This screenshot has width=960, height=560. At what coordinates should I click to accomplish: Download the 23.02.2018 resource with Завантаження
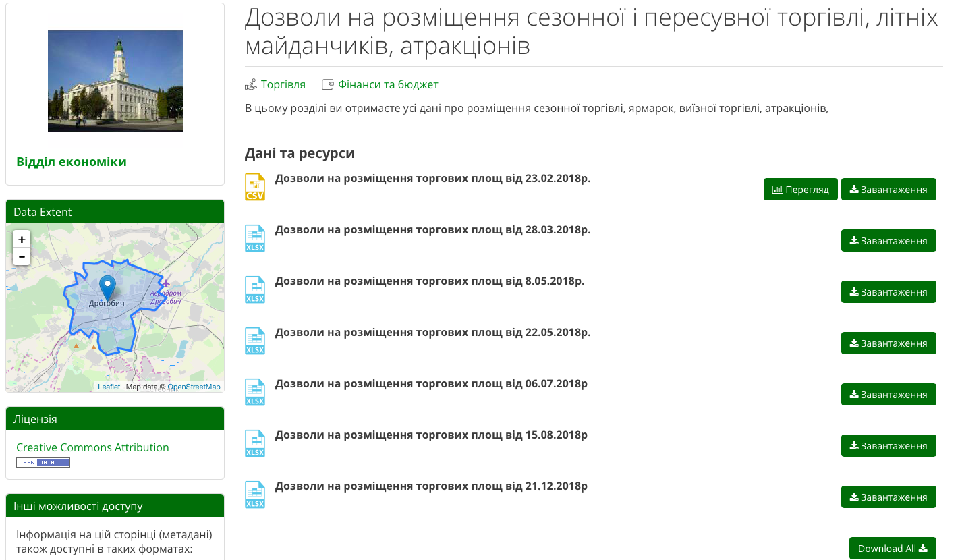888,190
